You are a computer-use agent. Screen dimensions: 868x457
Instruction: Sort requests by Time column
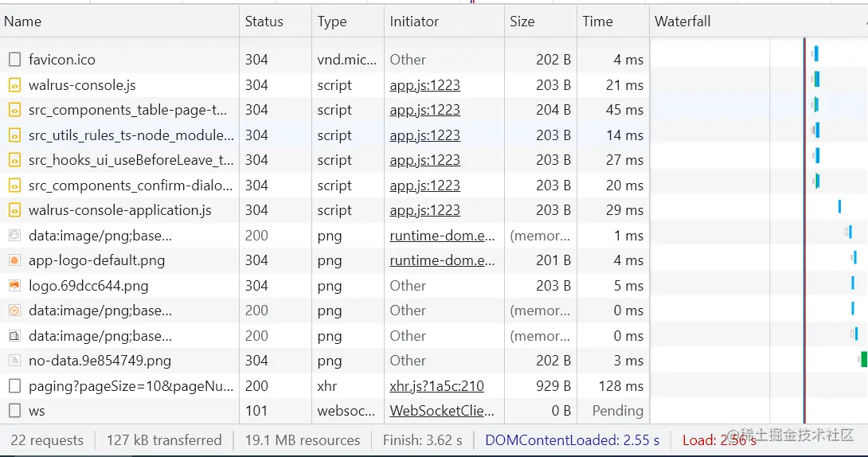[613, 21]
